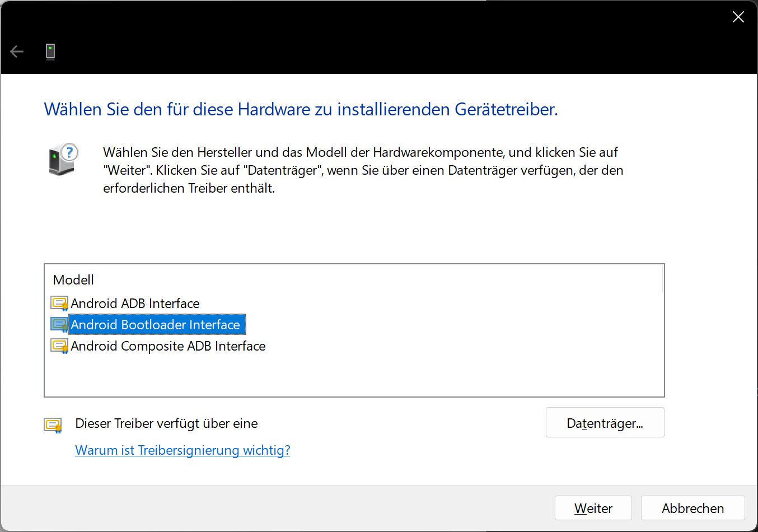The height and width of the screenshot is (532, 758).
Task: Click the 'Dieser Treiber verfügt über eine' text
Action: tap(166, 423)
